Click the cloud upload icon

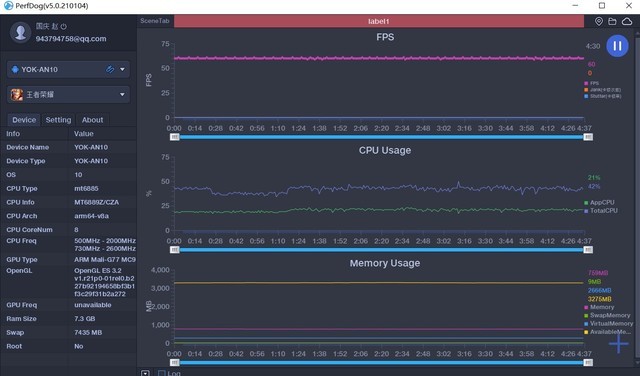[x=627, y=21]
